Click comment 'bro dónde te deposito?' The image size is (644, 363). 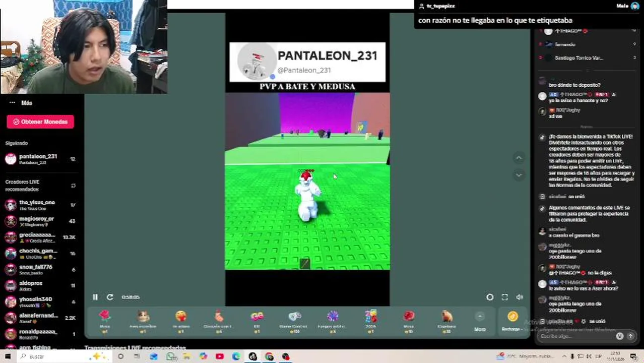coord(574,85)
